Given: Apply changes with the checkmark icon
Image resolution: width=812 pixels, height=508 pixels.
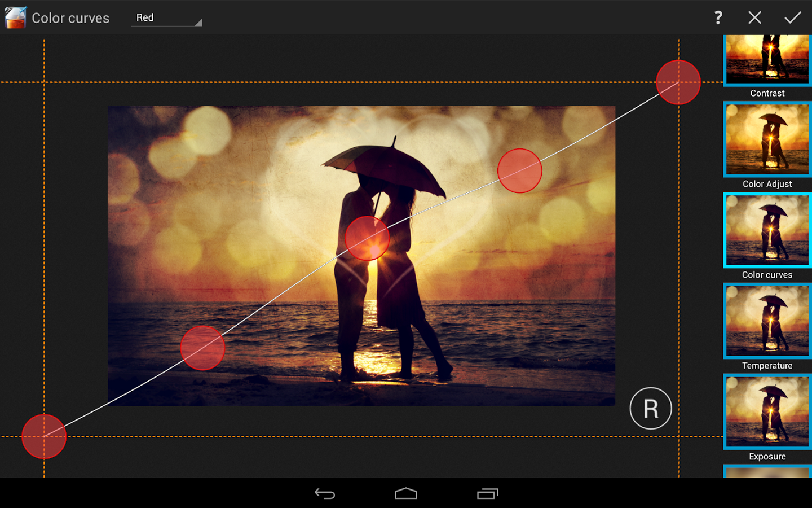Looking at the screenshot, I should tap(793, 17).
